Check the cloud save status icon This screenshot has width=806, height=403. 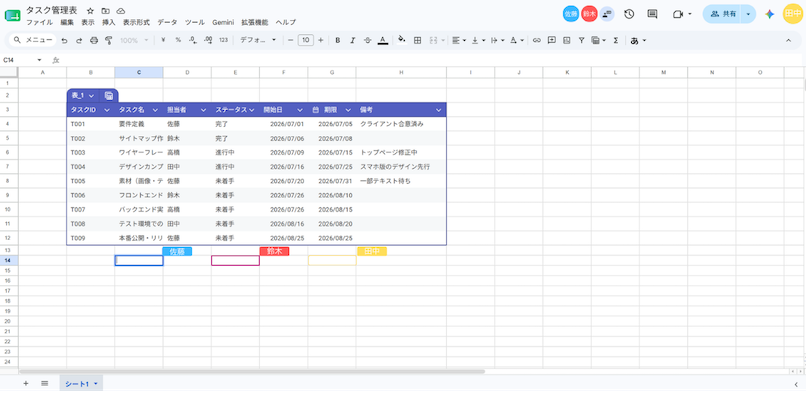tap(121, 11)
